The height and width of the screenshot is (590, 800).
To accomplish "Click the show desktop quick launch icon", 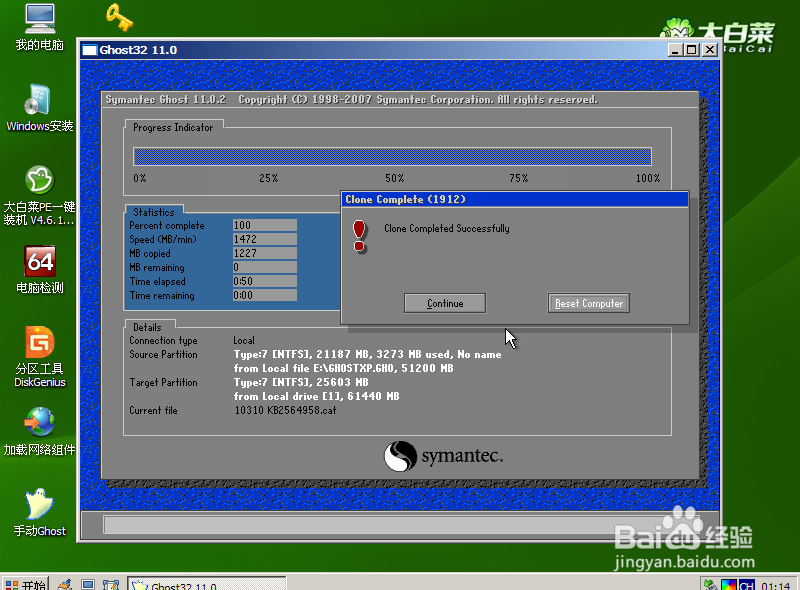I will click(x=88, y=584).
